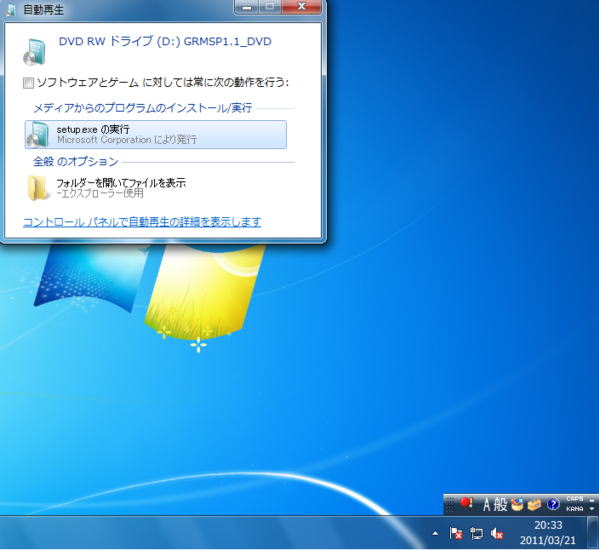Viewport: 599px width, 550px height.
Task: Open the Action Center flag icon
Action: [x=456, y=533]
